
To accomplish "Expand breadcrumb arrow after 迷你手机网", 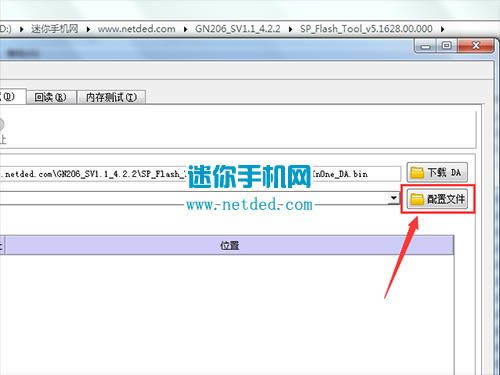I will [x=88, y=29].
